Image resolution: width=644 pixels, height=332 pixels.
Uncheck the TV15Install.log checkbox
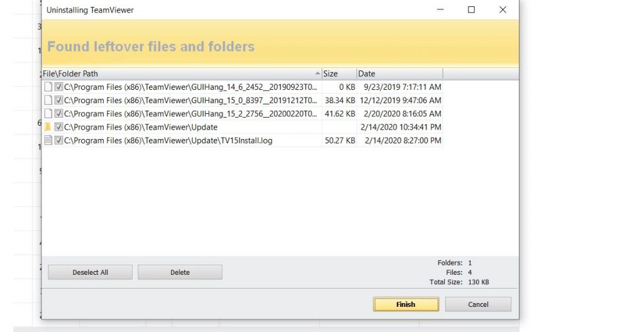pos(58,140)
